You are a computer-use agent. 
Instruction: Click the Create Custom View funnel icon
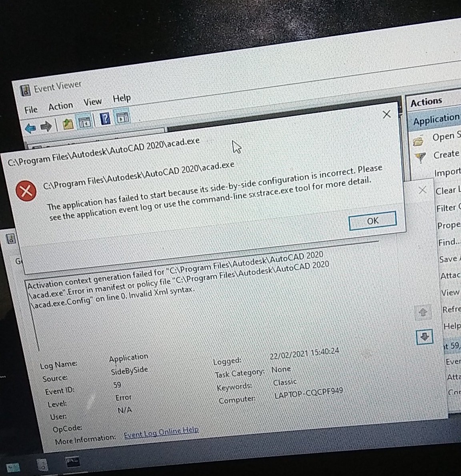coord(421,157)
